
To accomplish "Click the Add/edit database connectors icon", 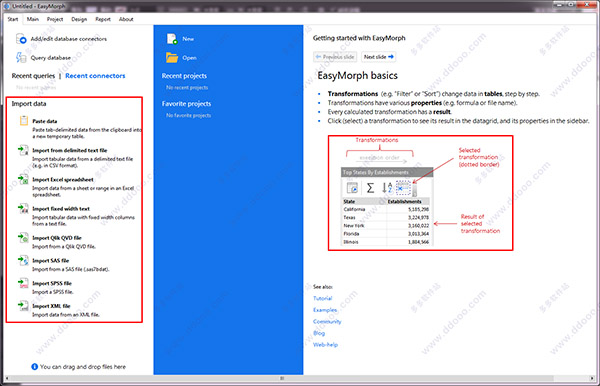I will (21, 39).
